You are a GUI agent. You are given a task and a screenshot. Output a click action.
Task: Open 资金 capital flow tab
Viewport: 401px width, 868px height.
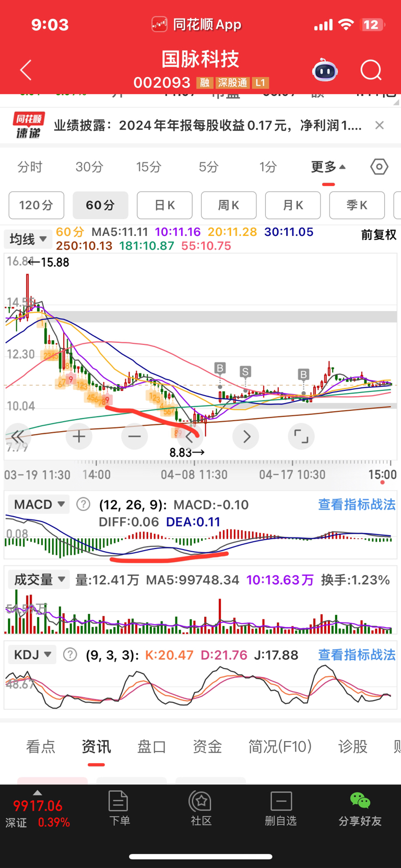pyautogui.click(x=207, y=747)
